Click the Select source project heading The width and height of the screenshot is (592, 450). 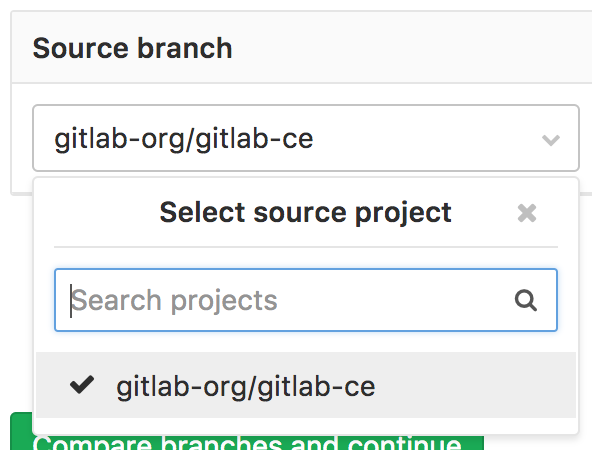(x=305, y=213)
